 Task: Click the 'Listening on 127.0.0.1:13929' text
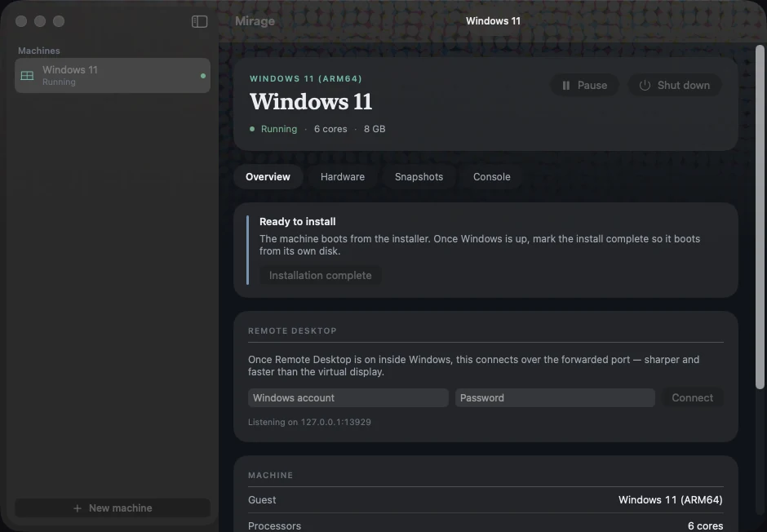(309, 422)
